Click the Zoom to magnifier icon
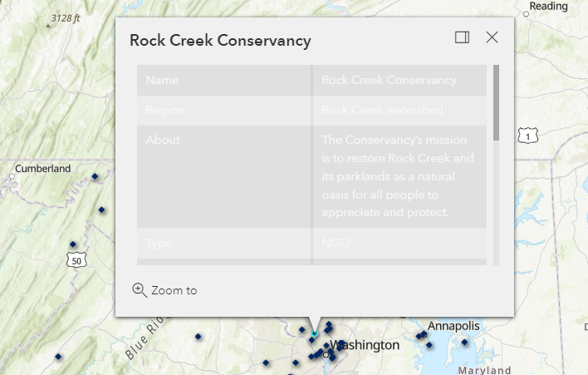588x375 pixels. pos(140,290)
